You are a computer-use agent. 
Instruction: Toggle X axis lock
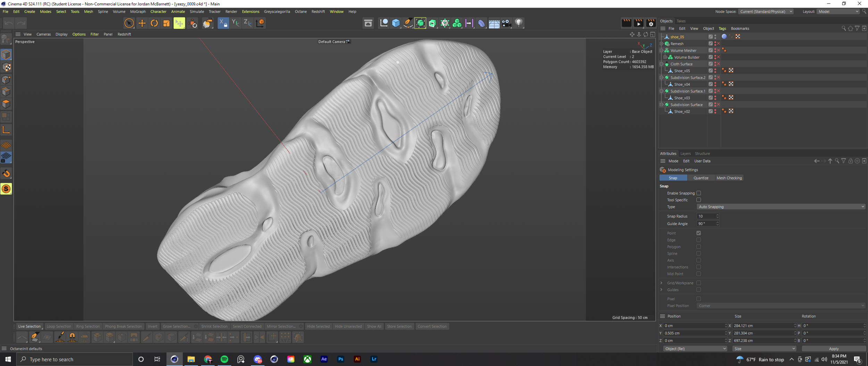tap(223, 23)
